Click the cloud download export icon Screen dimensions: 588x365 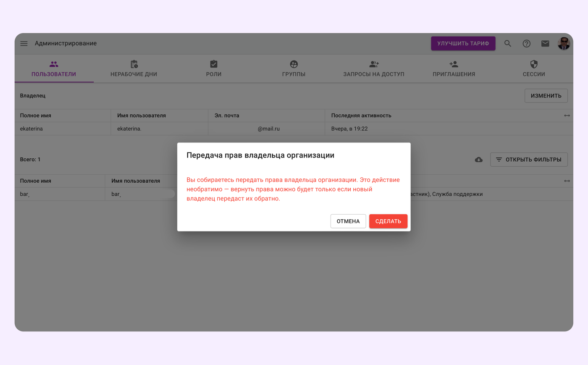(x=479, y=160)
